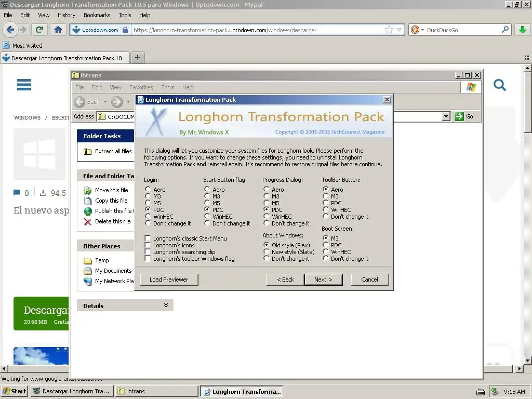The width and height of the screenshot is (532, 399).
Task: Click the Forward arrow in lhtrans window
Action: (117, 102)
